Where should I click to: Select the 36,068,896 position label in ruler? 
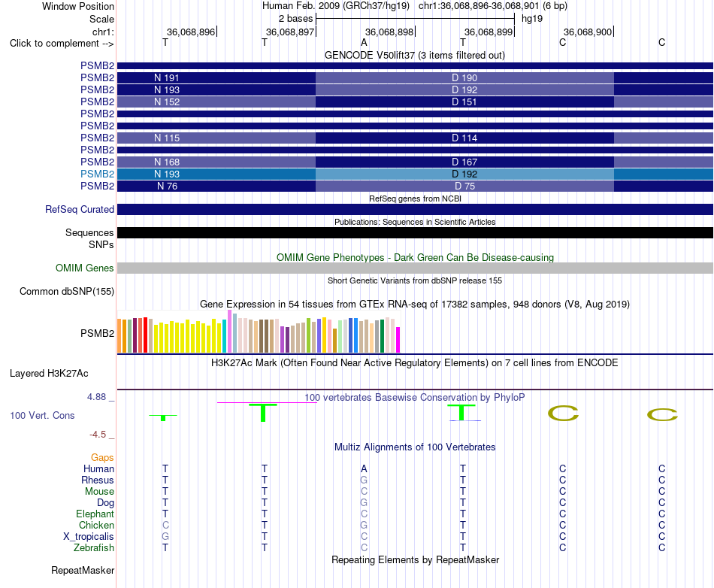191,32
